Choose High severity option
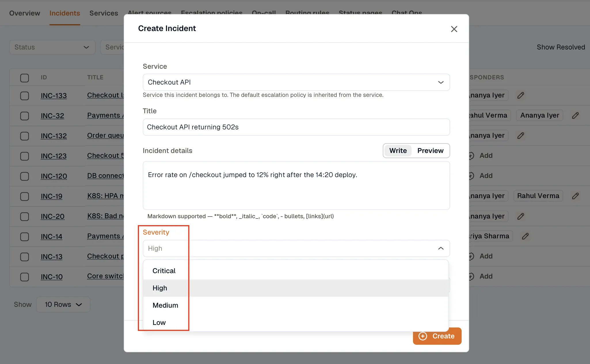This screenshot has height=364, width=590. [296, 288]
